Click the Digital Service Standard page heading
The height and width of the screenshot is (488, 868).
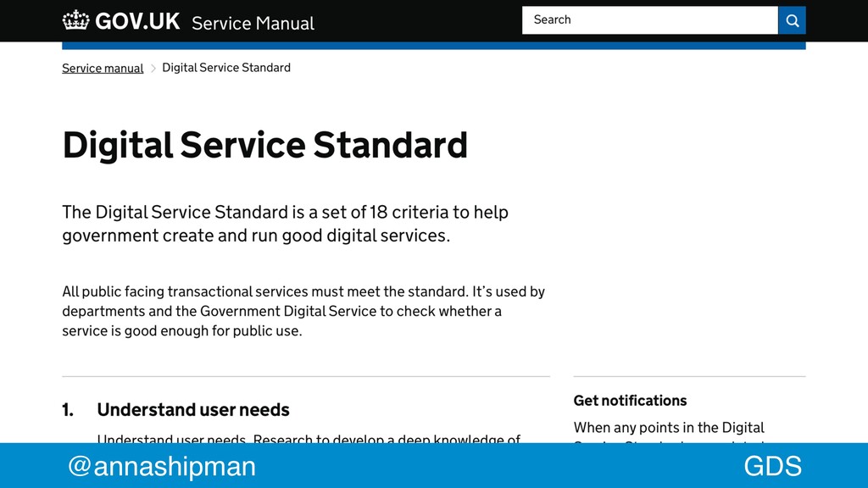(x=265, y=145)
